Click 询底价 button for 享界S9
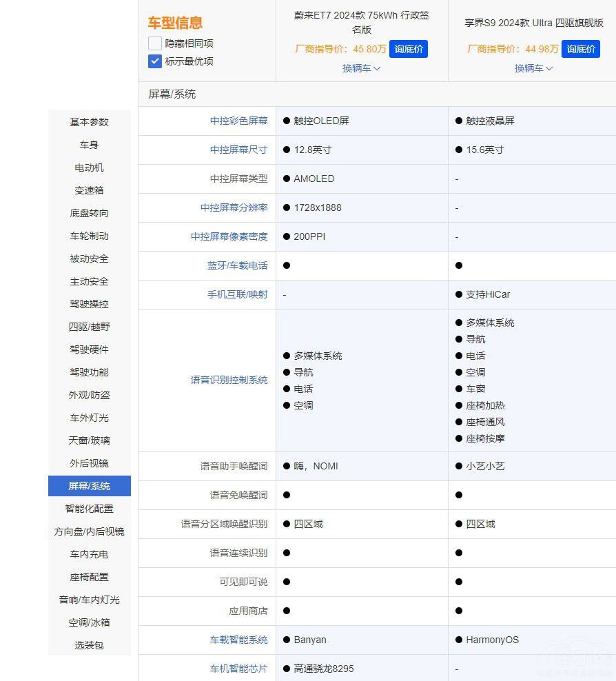 pyautogui.click(x=581, y=49)
